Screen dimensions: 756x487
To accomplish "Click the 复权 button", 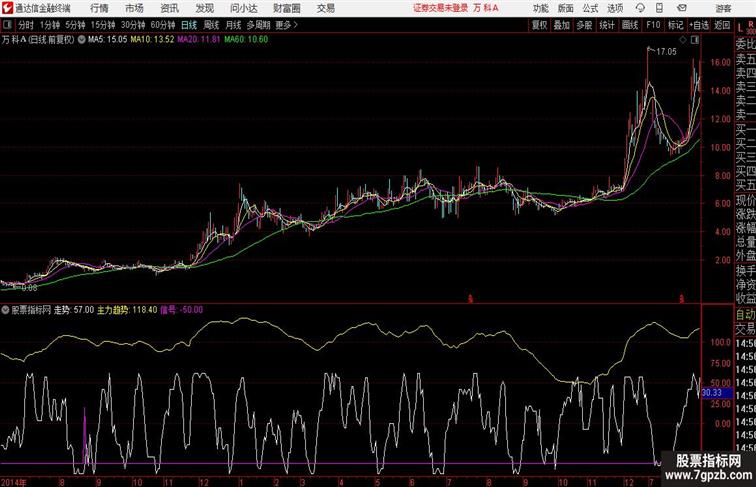I will [540, 25].
